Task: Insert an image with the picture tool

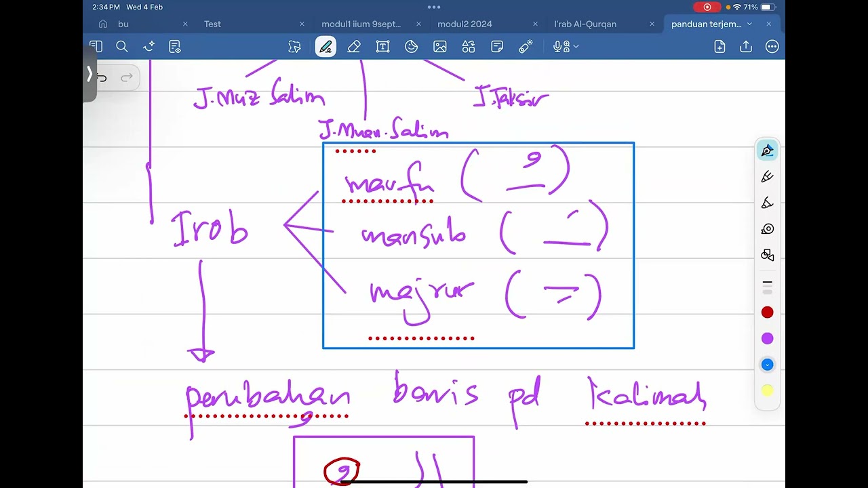Action: tap(440, 47)
